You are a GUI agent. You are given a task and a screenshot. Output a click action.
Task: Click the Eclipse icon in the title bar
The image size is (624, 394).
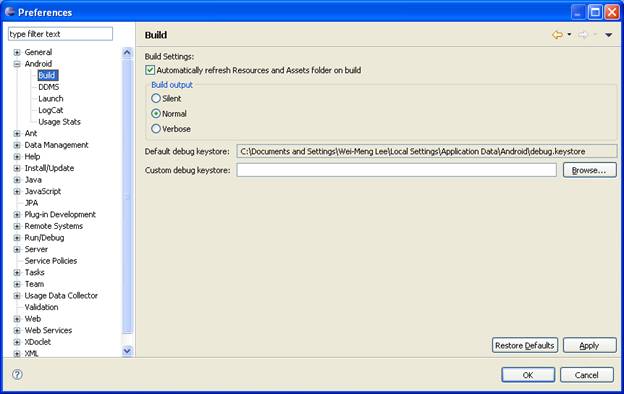(10, 12)
